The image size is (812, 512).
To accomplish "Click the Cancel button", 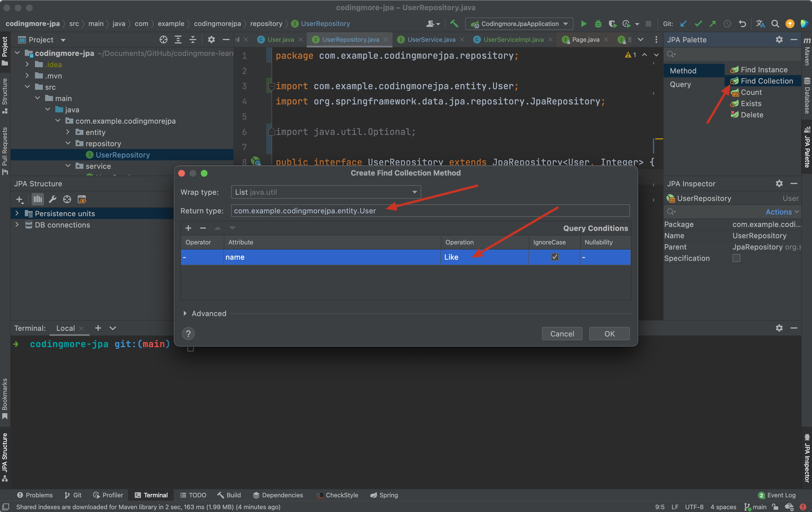I will pos(562,333).
